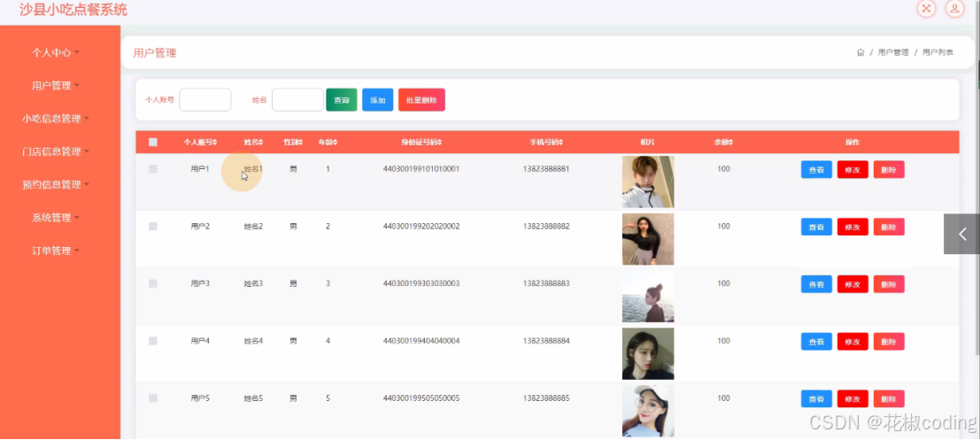Open the photo thumbnail of 用户2

coord(648,239)
